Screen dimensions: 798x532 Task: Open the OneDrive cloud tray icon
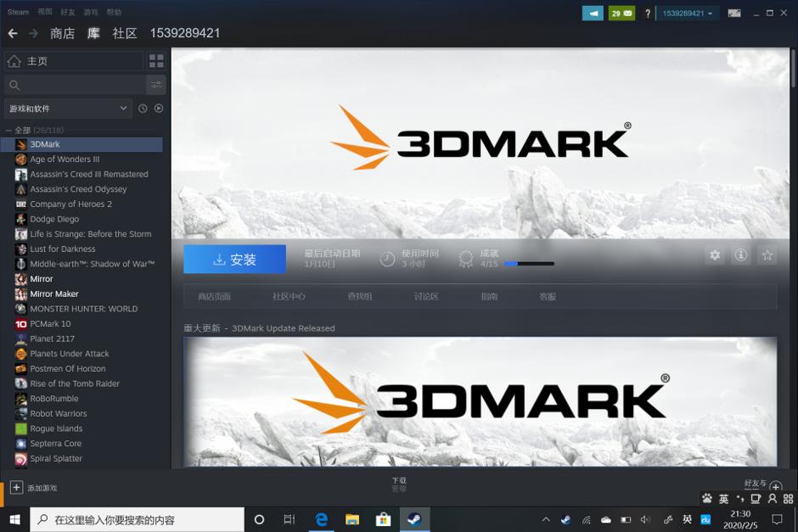(x=605, y=520)
